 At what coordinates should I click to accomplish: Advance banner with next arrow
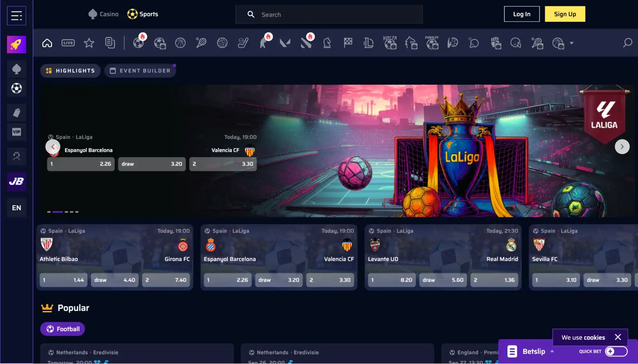click(622, 147)
